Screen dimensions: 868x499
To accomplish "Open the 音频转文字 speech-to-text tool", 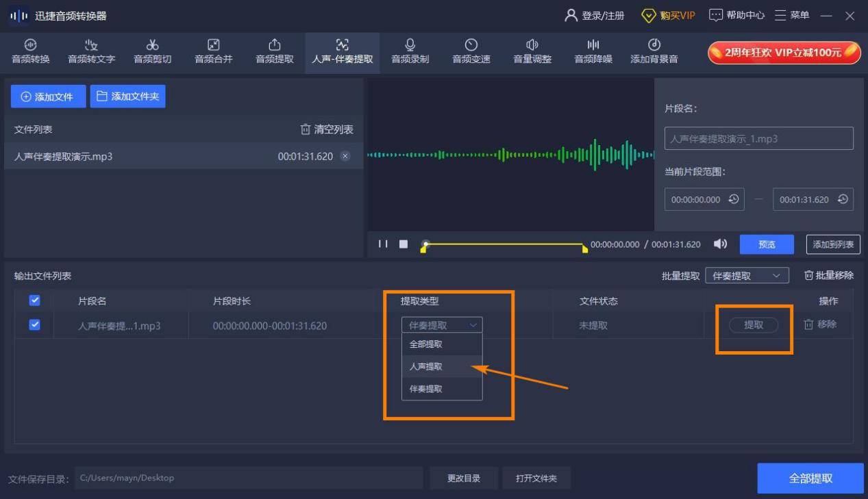I will tap(91, 52).
